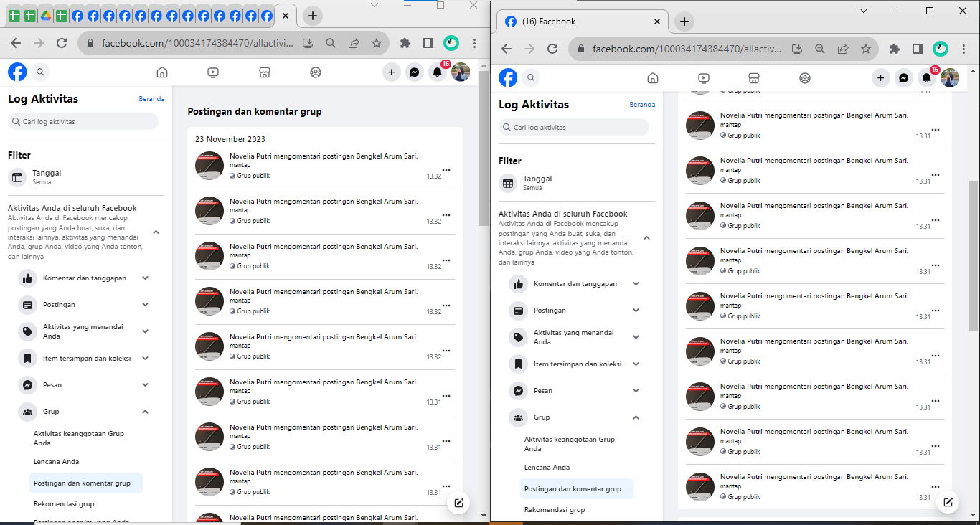Go to Home feed icon in left window
Screen dimensions: 980x525
pyautogui.click(x=162, y=72)
